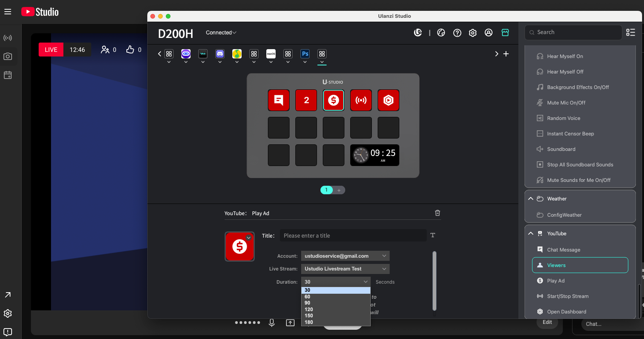Image resolution: width=644 pixels, height=339 pixels.
Task: Delete the Play Ad action with trash icon
Action: pyautogui.click(x=437, y=213)
